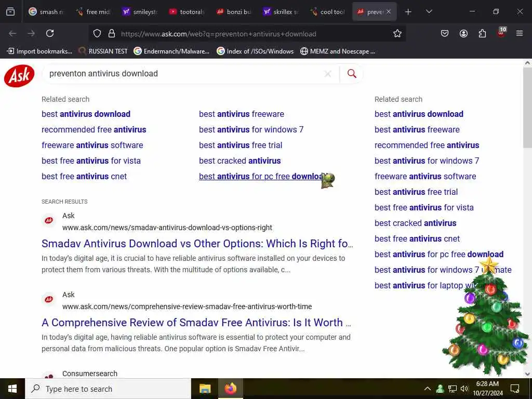
Task: Switch to the bonzi bu tab
Action: click(x=233, y=12)
